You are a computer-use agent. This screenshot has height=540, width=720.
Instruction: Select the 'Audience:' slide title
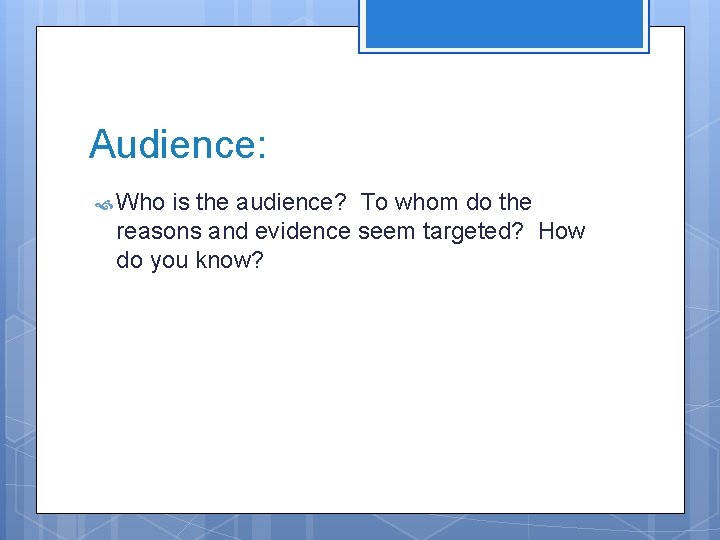point(178,144)
